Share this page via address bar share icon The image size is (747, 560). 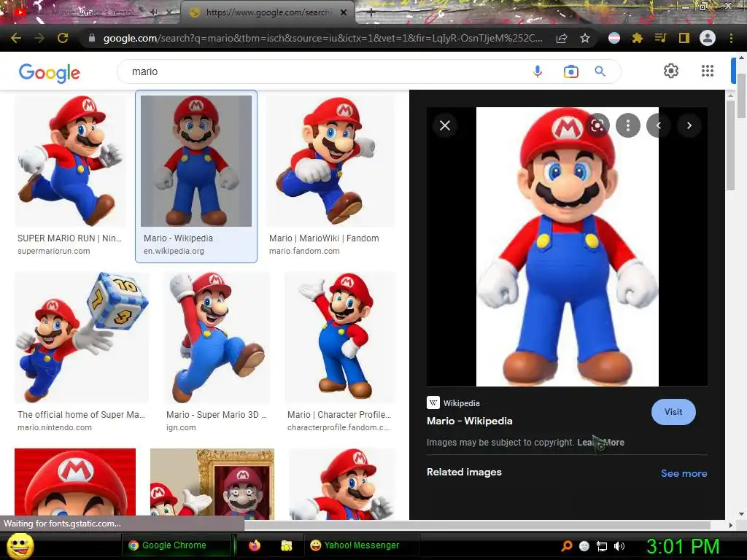[562, 38]
